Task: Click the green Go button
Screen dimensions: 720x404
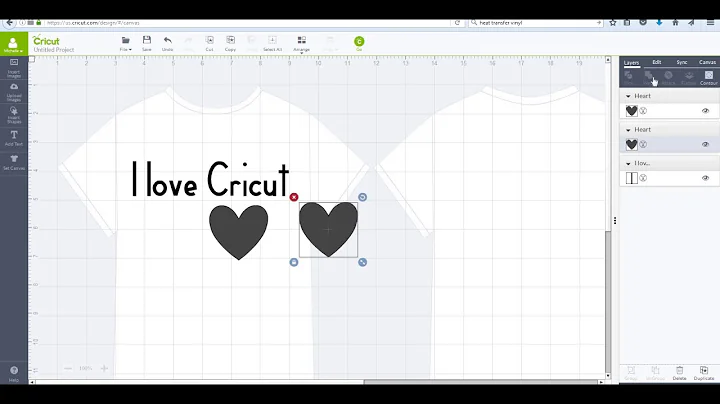Action: (359, 43)
